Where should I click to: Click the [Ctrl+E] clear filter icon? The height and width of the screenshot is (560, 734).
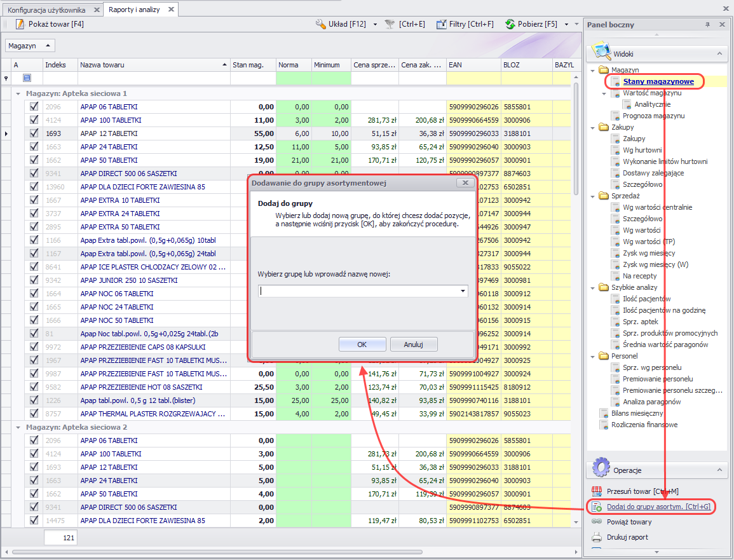click(x=390, y=24)
